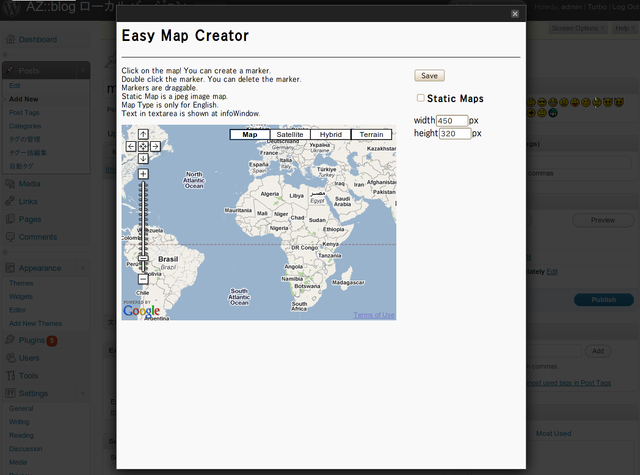Click the zoom slider handle on the map
This screenshot has height=475, width=640.
[x=143, y=258]
